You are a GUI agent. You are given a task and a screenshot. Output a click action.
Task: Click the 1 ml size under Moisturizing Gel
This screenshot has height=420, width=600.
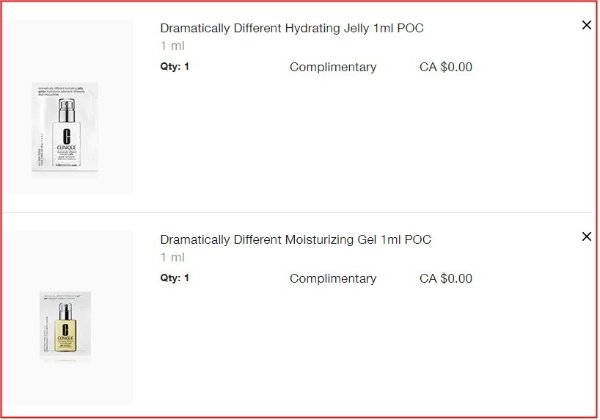point(173,258)
